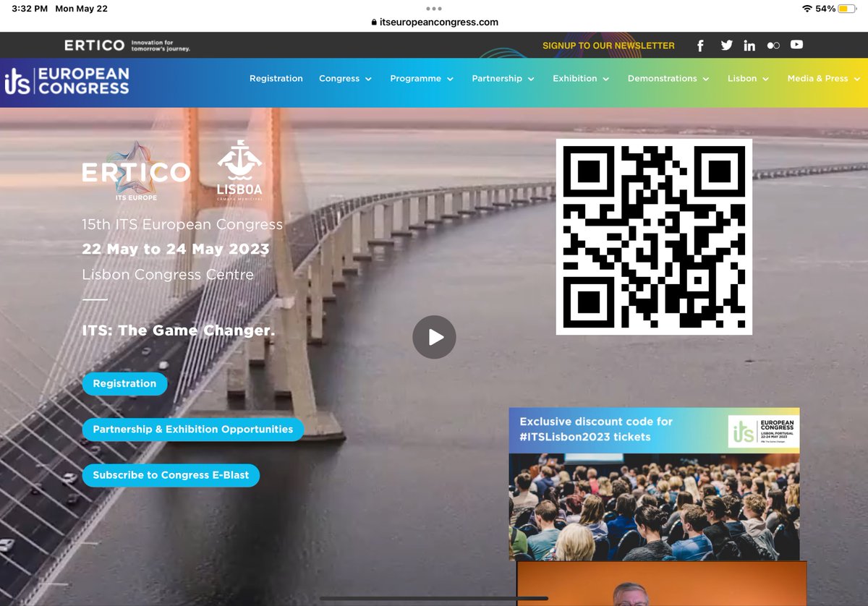Click the blue Registration button
Screen dimensions: 868x606
point(124,383)
